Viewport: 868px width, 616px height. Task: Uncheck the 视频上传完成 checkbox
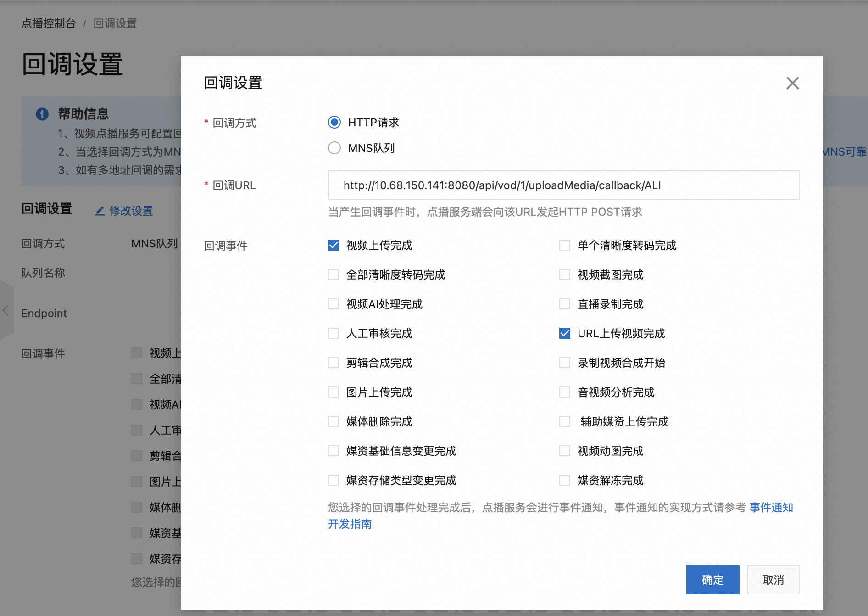coord(334,245)
